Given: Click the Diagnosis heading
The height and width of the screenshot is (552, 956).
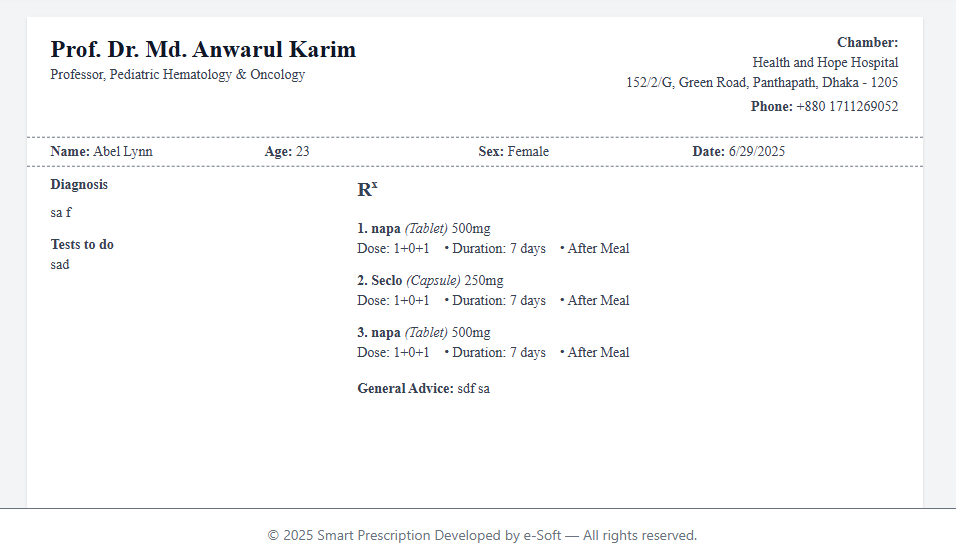Looking at the screenshot, I should [x=79, y=185].
